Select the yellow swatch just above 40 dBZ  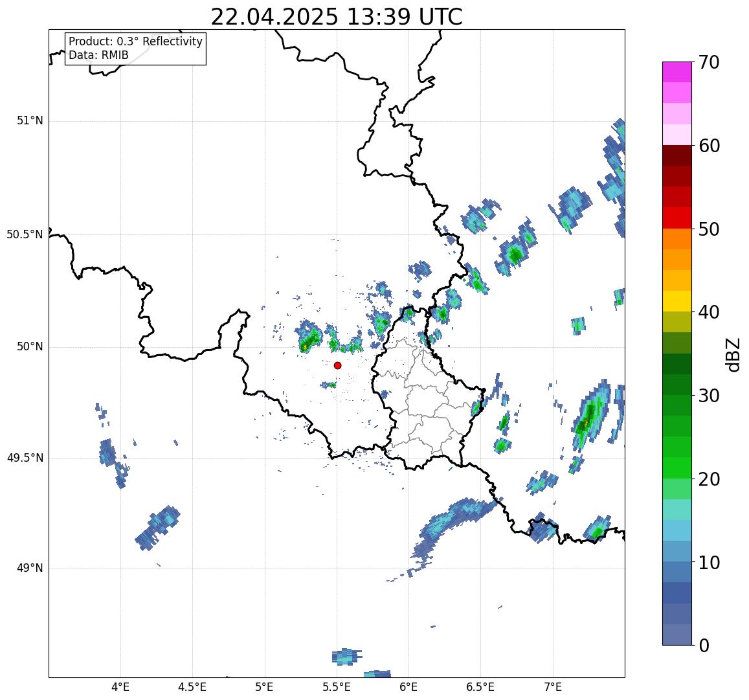677,302
